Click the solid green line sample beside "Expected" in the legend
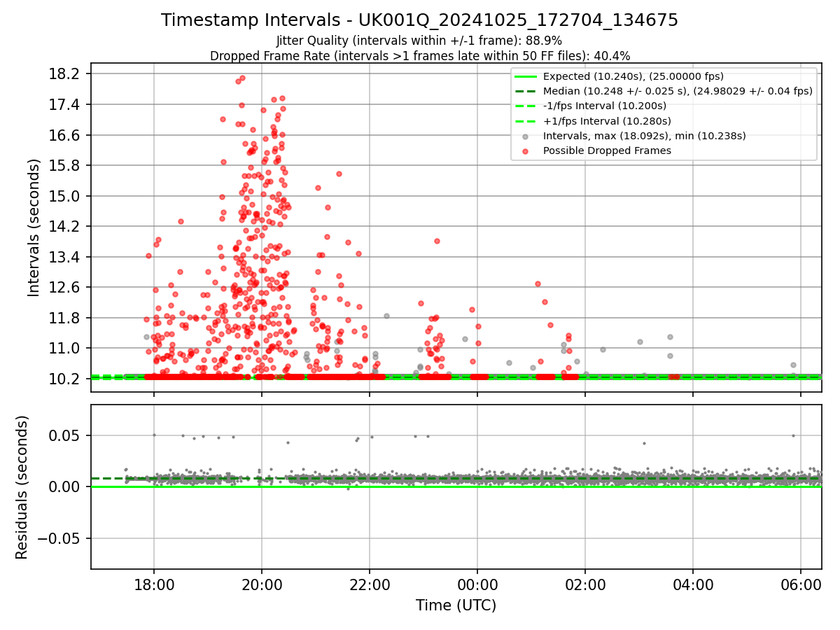This screenshot has width=840, height=630. pos(526,77)
